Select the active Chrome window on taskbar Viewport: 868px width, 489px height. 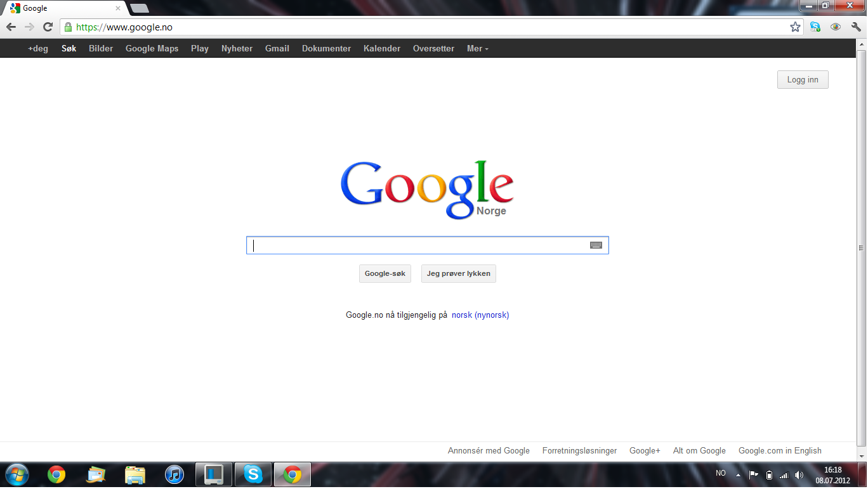[x=293, y=474]
